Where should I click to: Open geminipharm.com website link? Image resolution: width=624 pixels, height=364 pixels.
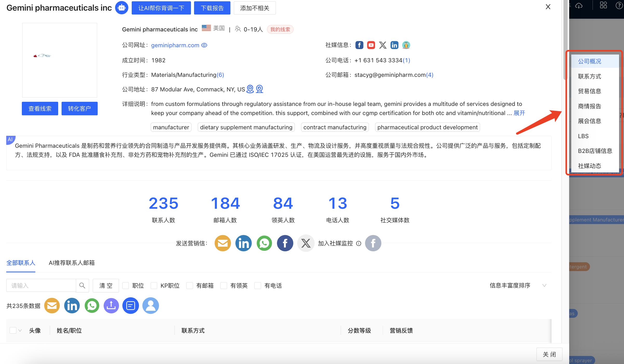tap(175, 45)
